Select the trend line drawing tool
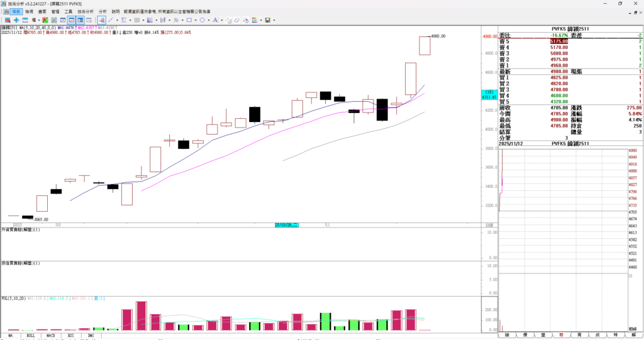Screen dimensions: 644x340 [x=111, y=20]
